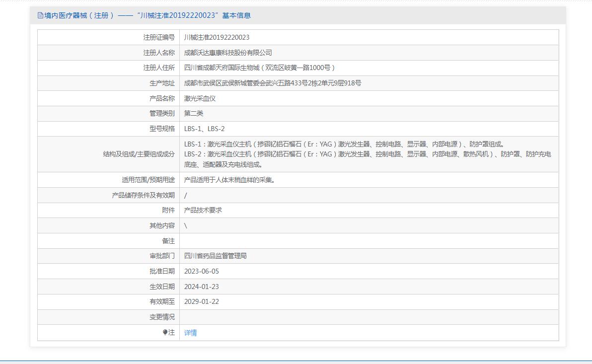This screenshot has width=592, height=364.
Task: Click the 结构及组成/主要组成成分 label
Action: (x=139, y=154)
